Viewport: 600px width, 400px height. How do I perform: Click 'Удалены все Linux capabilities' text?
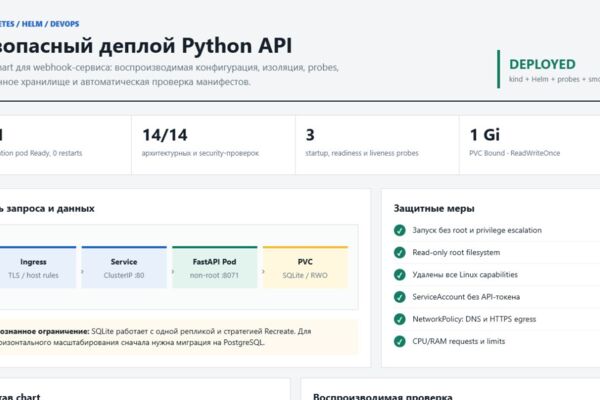tap(465, 274)
